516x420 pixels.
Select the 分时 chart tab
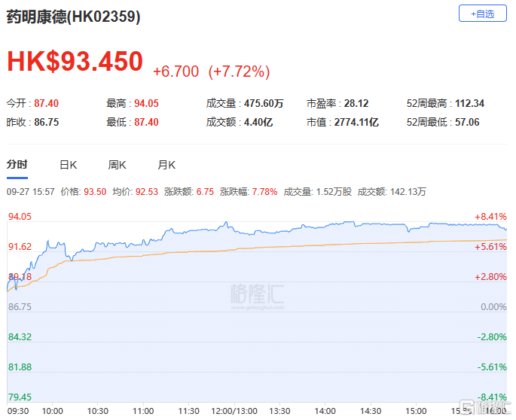coord(17,164)
